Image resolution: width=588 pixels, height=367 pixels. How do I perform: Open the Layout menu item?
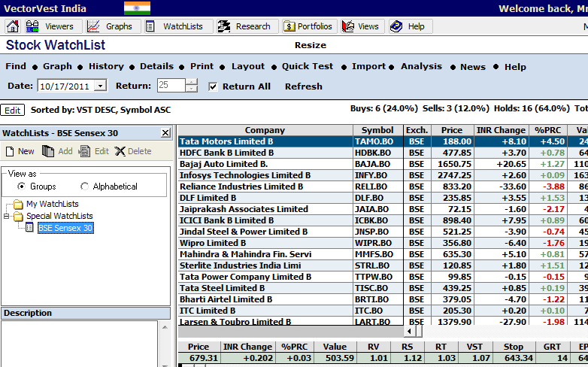(247, 66)
